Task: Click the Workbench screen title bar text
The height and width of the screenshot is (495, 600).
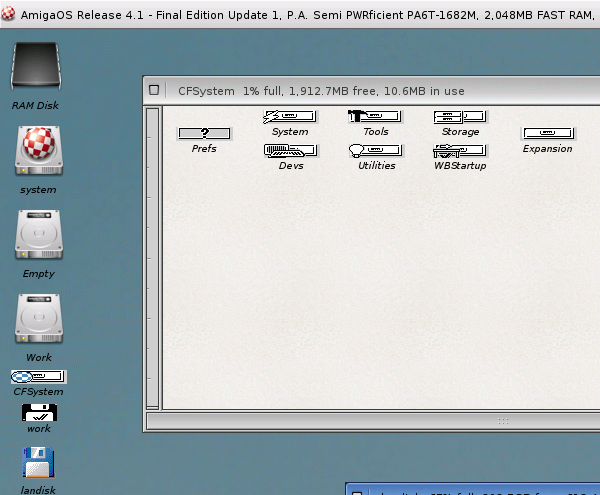Action: [308, 15]
